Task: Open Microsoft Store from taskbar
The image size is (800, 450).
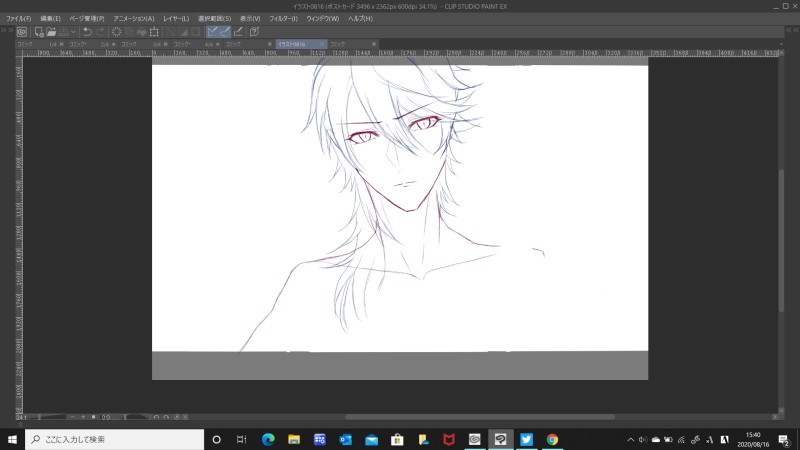Action: click(x=397, y=439)
